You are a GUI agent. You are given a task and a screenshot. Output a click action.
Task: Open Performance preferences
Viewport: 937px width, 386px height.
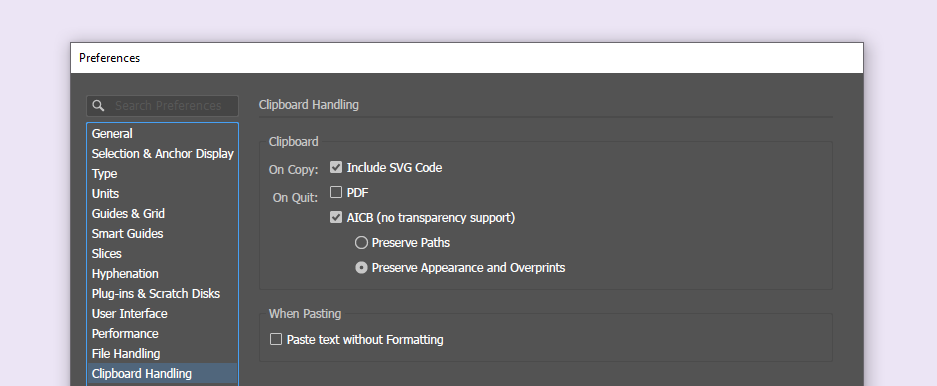click(163, 334)
